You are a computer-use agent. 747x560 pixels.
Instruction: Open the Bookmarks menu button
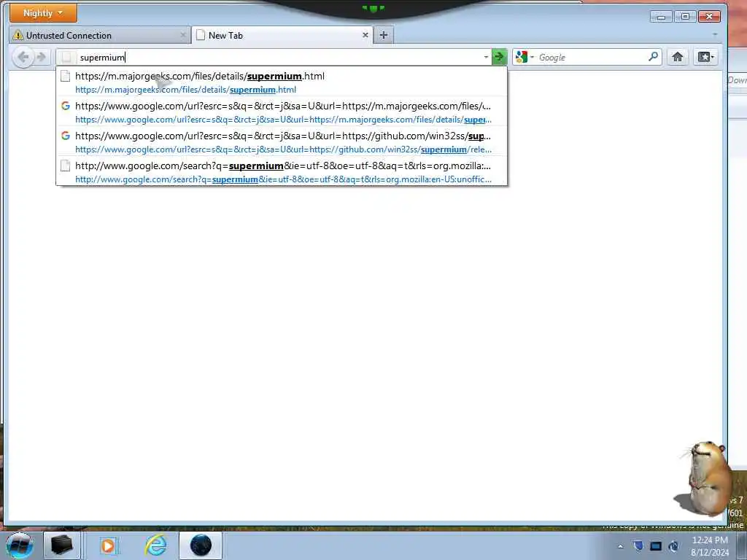(x=705, y=57)
